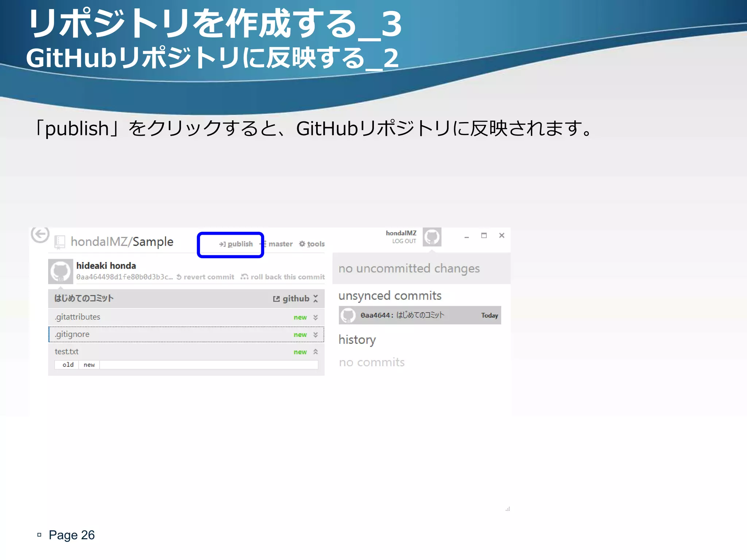Click the repository book icon beside hondaIMZ/Sample

click(x=59, y=242)
